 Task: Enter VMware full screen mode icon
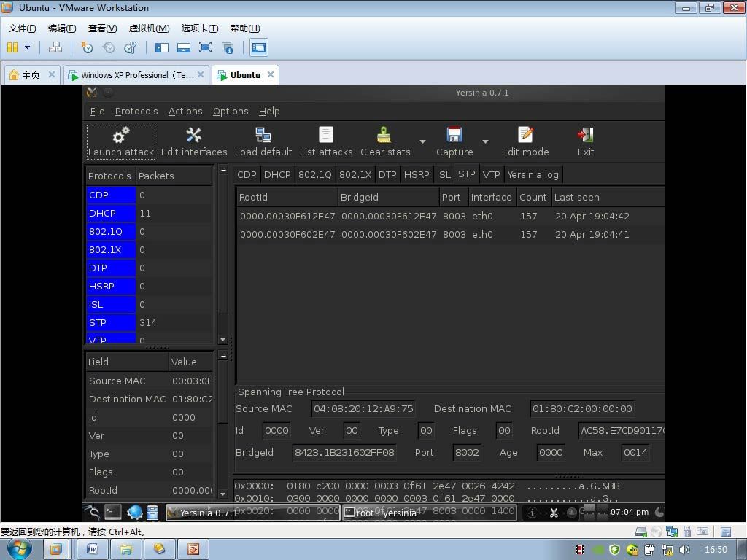pyautogui.click(x=205, y=47)
